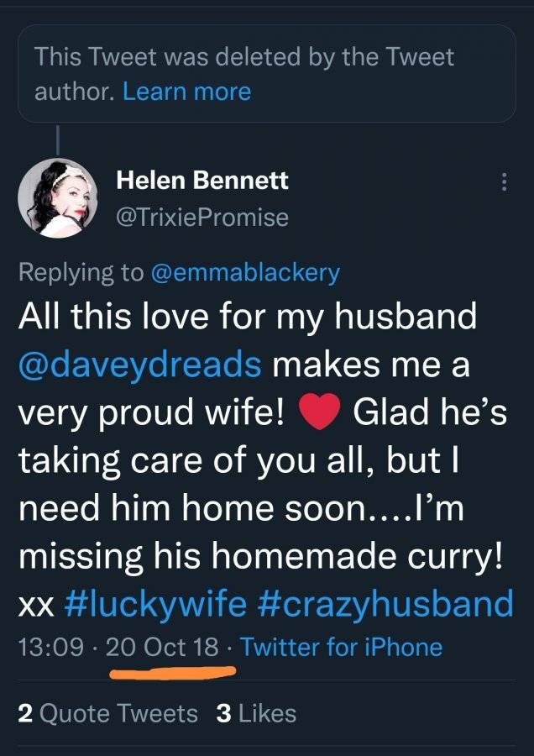The width and height of the screenshot is (534, 756).
Task: View the 2 Quote Tweets
Action: click(x=108, y=714)
